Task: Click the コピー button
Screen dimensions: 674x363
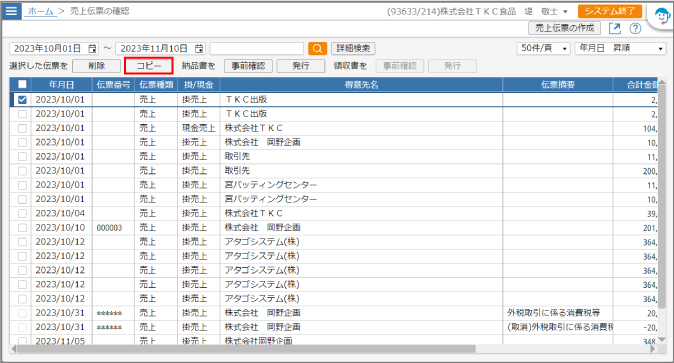Action: click(x=149, y=66)
